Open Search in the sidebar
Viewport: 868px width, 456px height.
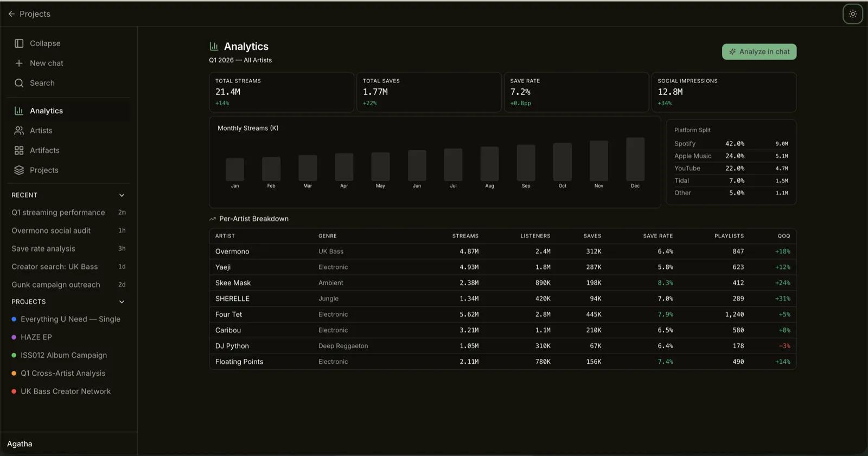[69, 83]
